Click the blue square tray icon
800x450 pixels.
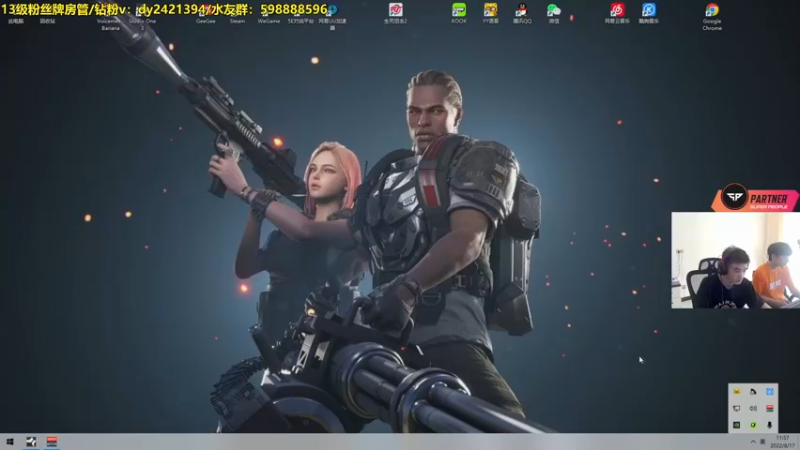pos(769,391)
